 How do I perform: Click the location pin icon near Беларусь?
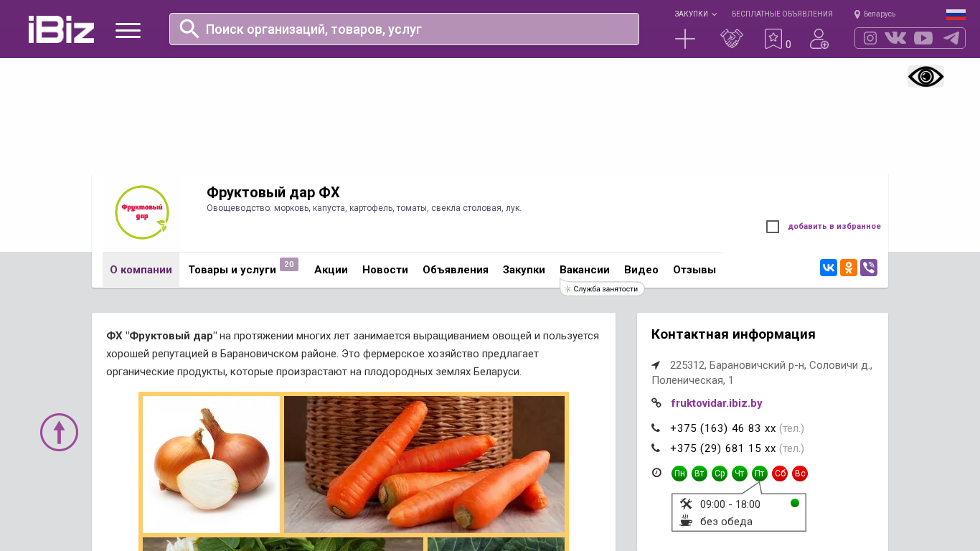(857, 14)
